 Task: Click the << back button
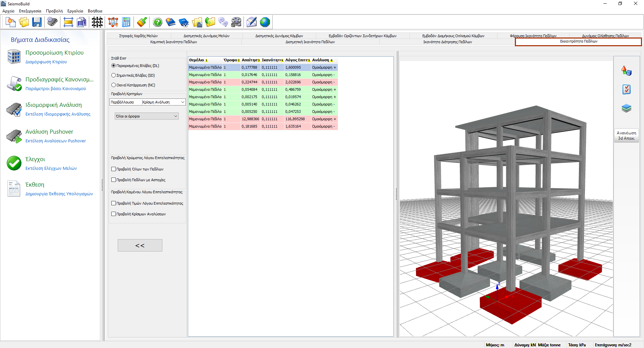[x=140, y=246]
